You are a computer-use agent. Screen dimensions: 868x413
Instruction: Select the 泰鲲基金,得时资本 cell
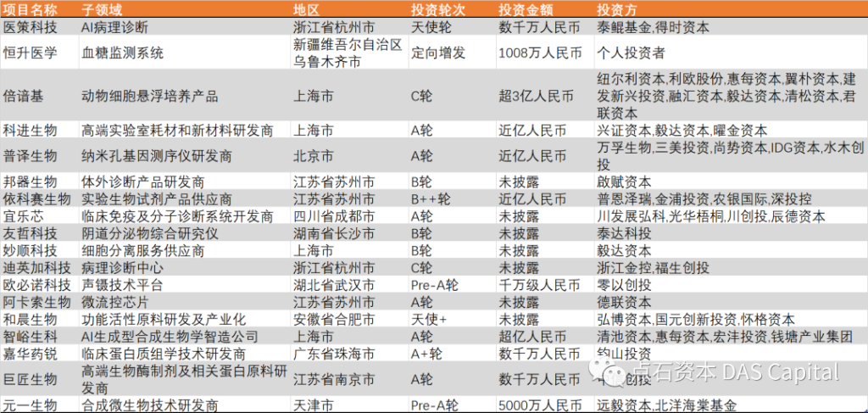click(732, 26)
